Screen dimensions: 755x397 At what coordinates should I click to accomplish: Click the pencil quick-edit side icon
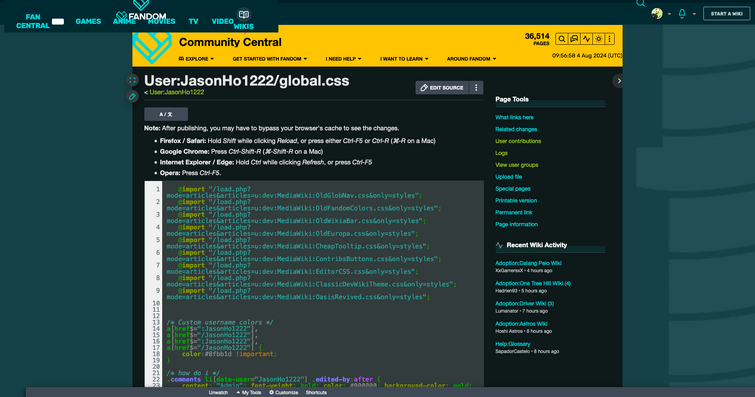click(132, 96)
